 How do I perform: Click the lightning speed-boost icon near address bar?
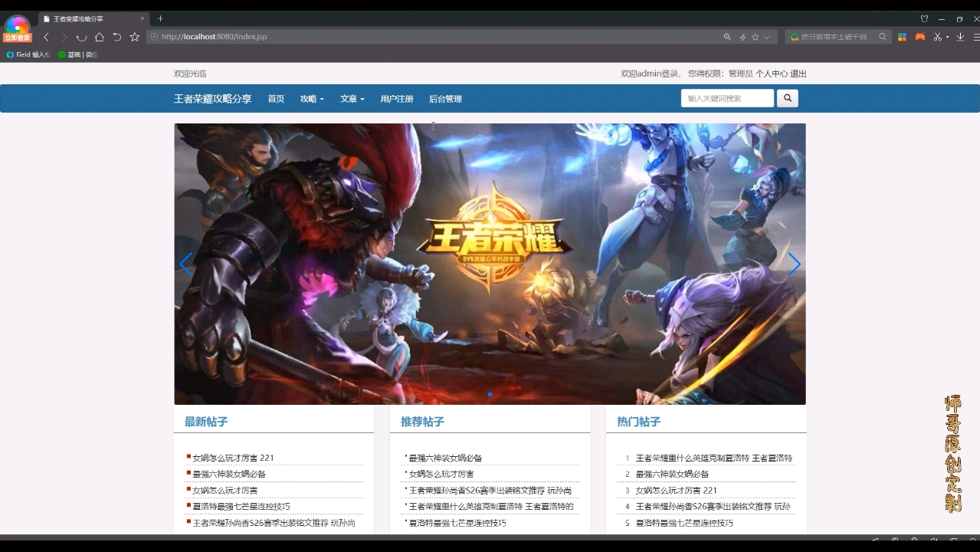coord(742,36)
